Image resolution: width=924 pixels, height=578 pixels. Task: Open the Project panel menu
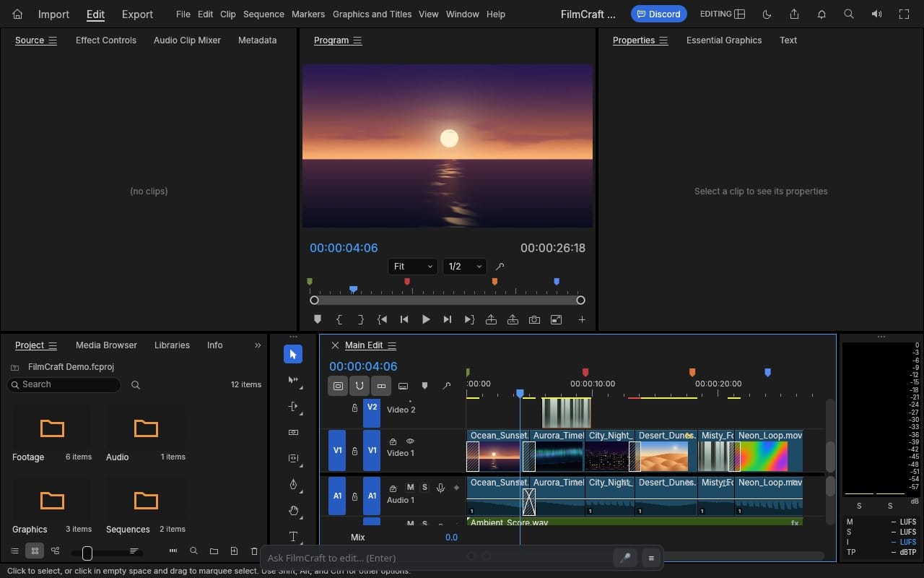(52, 345)
